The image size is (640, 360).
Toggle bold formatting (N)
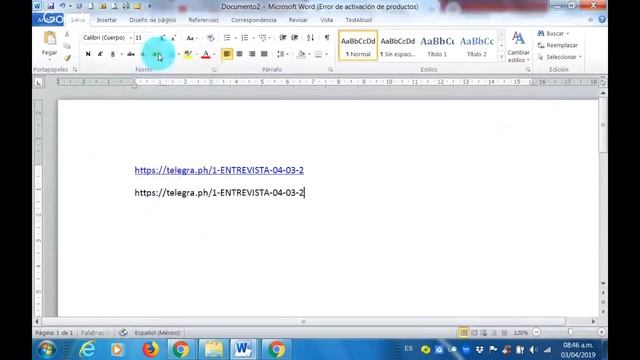88,54
